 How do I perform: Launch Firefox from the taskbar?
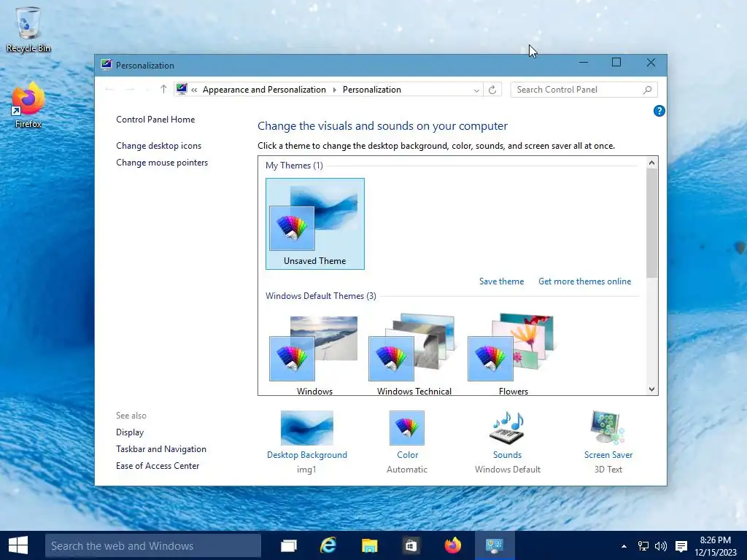452,545
